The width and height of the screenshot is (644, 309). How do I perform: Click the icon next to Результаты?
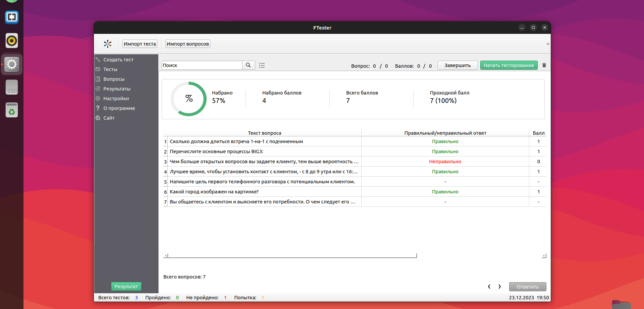point(98,88)
